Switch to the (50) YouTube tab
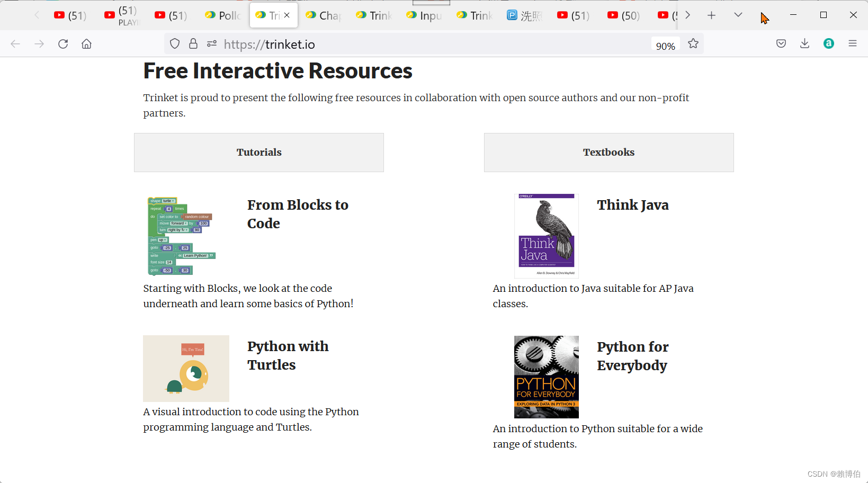 625,15
